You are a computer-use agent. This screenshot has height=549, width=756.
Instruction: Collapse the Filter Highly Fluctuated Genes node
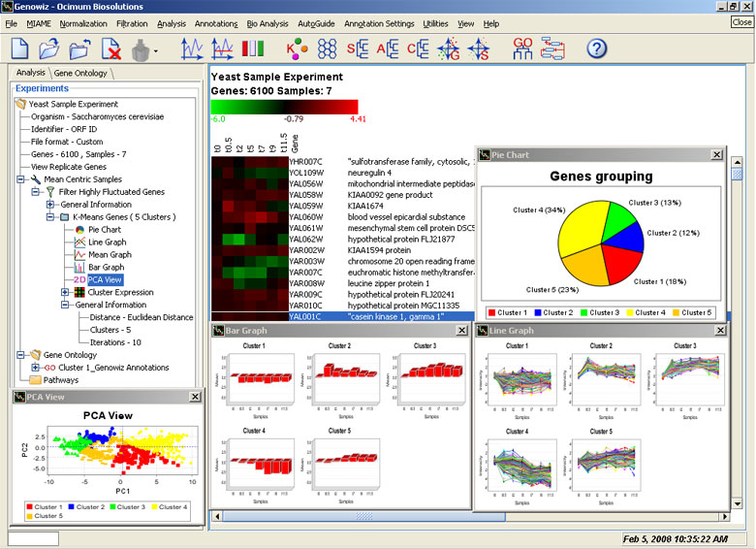pyautogui.click(x=35, y=192)
